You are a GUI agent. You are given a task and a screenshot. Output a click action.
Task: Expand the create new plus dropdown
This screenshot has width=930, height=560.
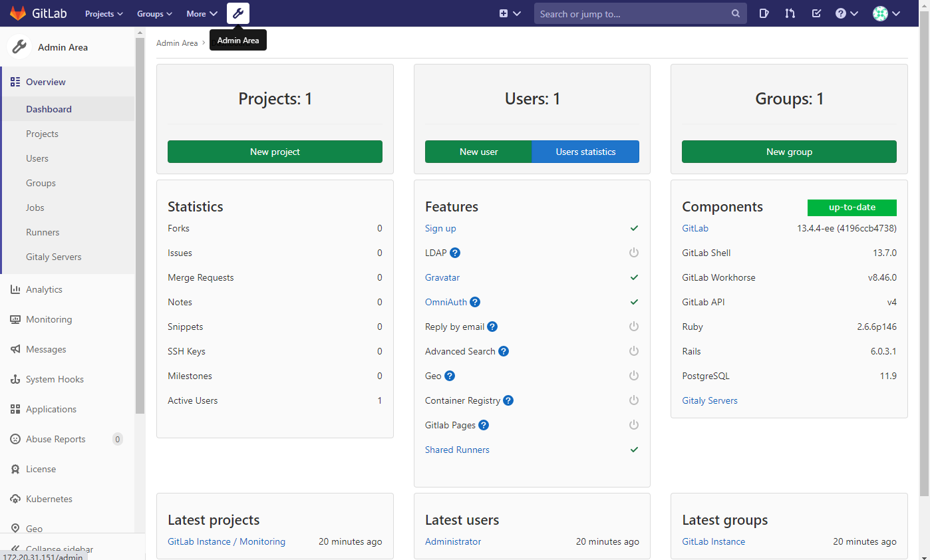pyautogui.click(x=510, y=13)
